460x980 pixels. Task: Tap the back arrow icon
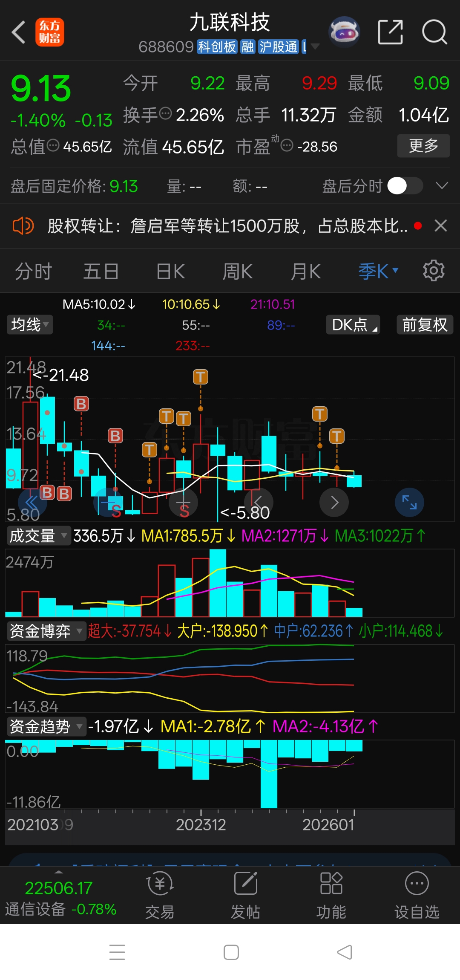19,32
